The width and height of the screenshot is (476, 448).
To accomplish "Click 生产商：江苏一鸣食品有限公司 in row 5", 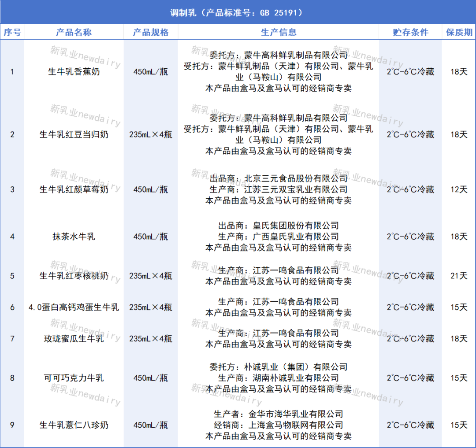I will (x=279, y=270).
